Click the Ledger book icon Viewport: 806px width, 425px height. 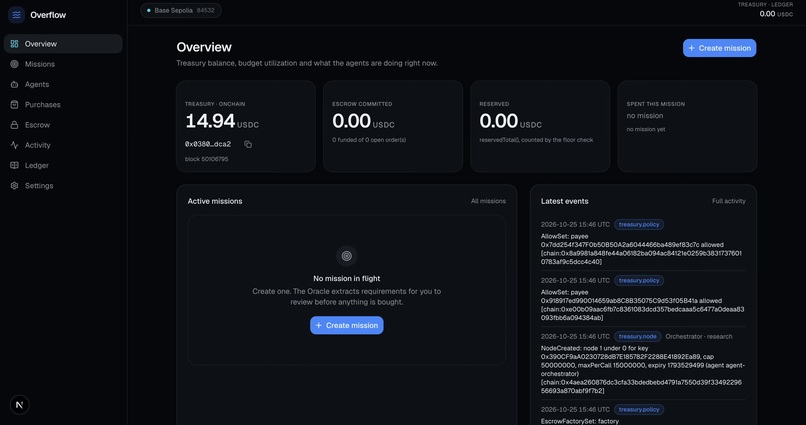click(x=14, y=165)
